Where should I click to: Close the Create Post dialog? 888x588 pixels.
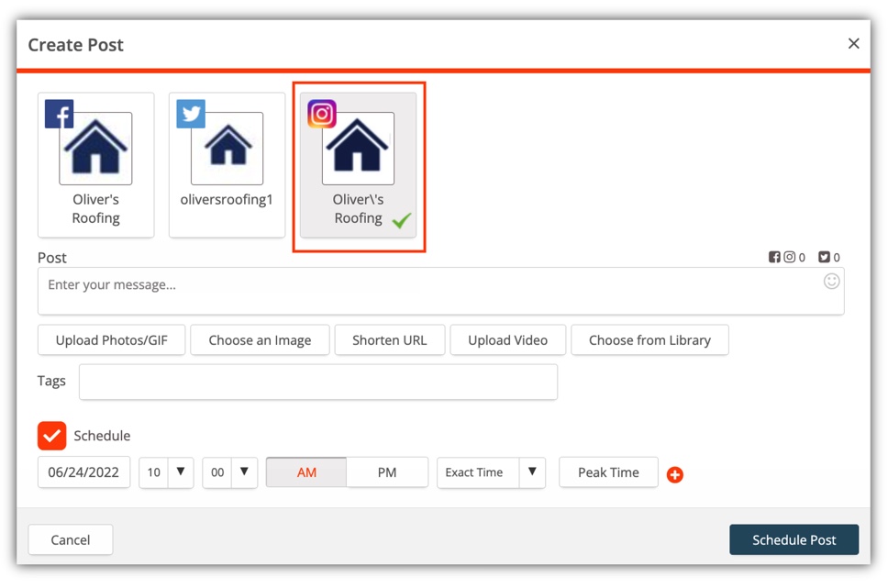[853, 44]
